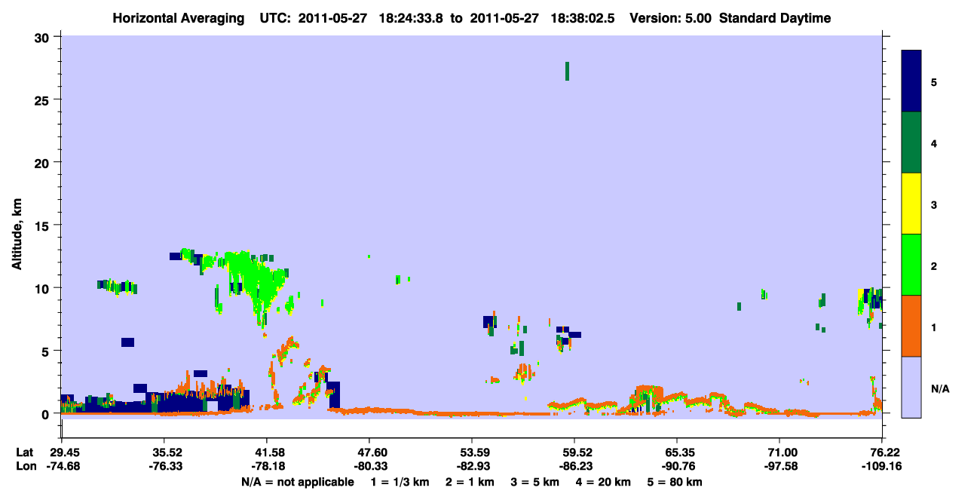Screen dimensions: 980x503
Task: Click the '3 = 5 km' legend text
Action: pos(535,482)
